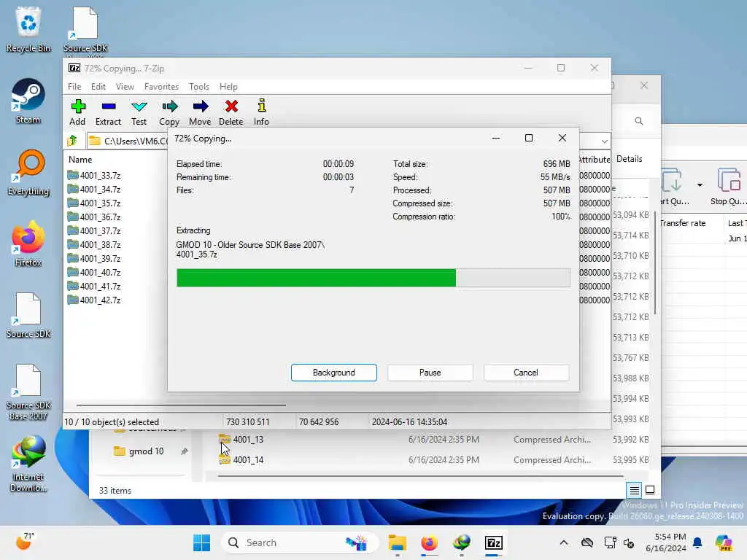
Task: Click the Move toolbar icon
Action: coord(200,112)
